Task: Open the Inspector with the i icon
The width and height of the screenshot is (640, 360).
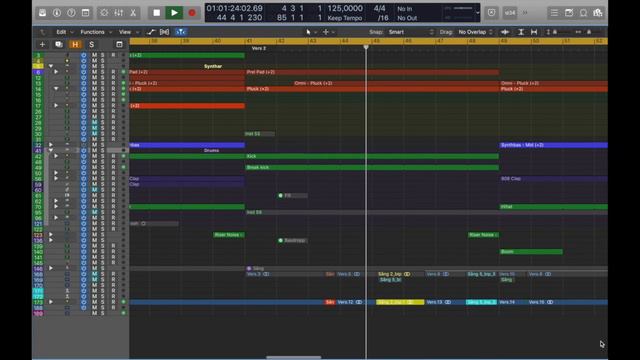Action: (57, 13)
